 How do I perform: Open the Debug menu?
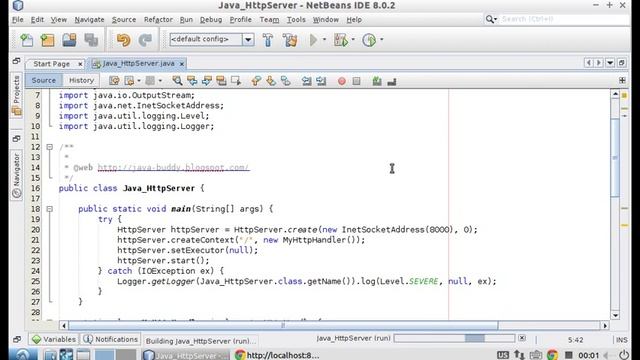coord(211,20)
